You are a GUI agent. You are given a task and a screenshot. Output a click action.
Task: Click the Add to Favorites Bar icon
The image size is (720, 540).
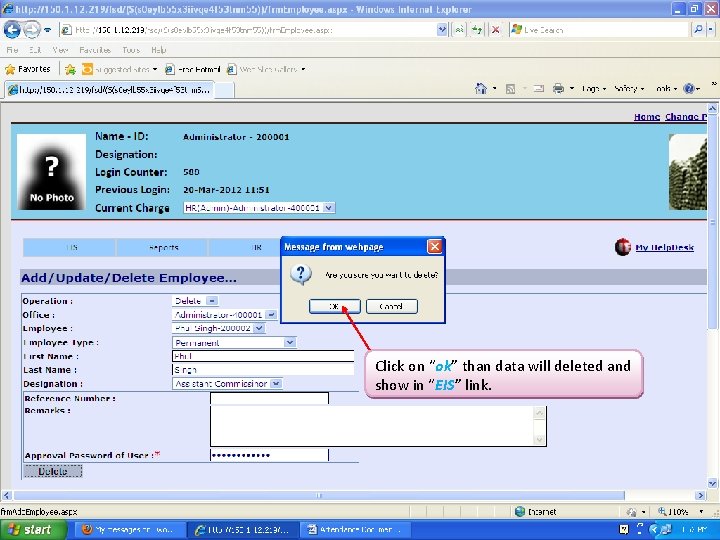click(70, 69)
